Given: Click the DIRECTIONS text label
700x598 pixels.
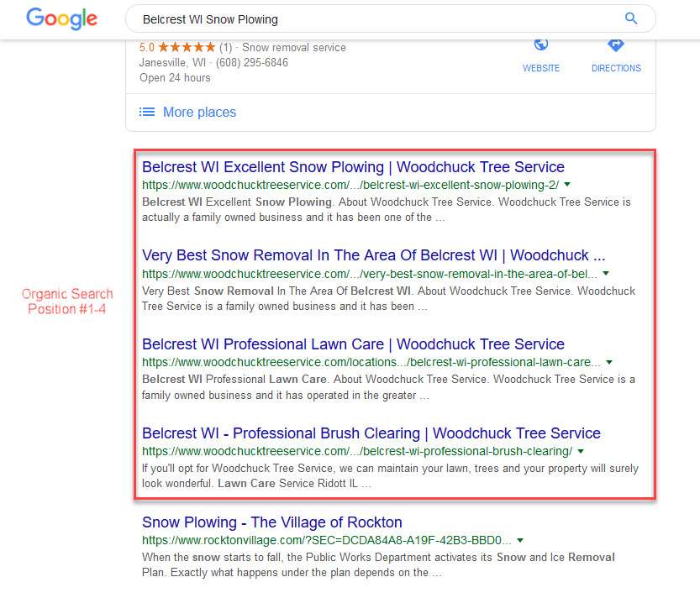Looking at the screenshot, I should [x=616, y=68].
